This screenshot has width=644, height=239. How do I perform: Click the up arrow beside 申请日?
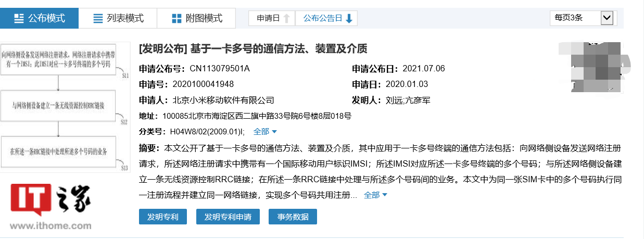286,18
